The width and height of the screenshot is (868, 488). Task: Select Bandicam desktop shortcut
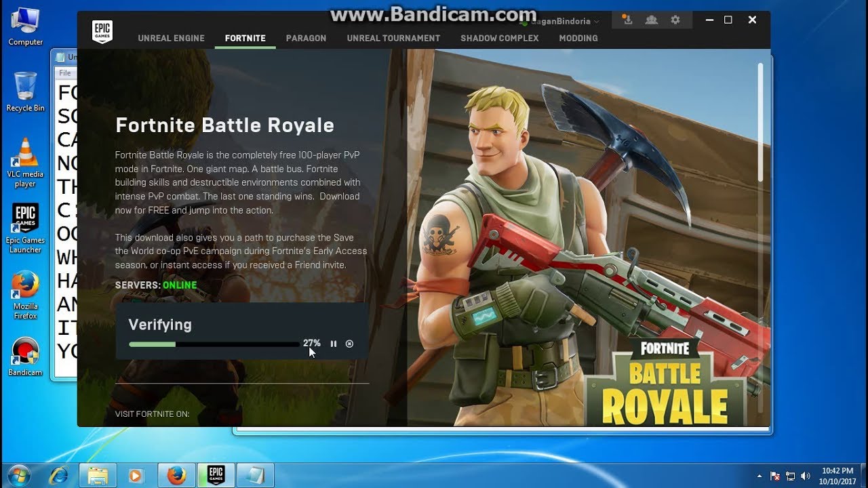tap(25, 357)
